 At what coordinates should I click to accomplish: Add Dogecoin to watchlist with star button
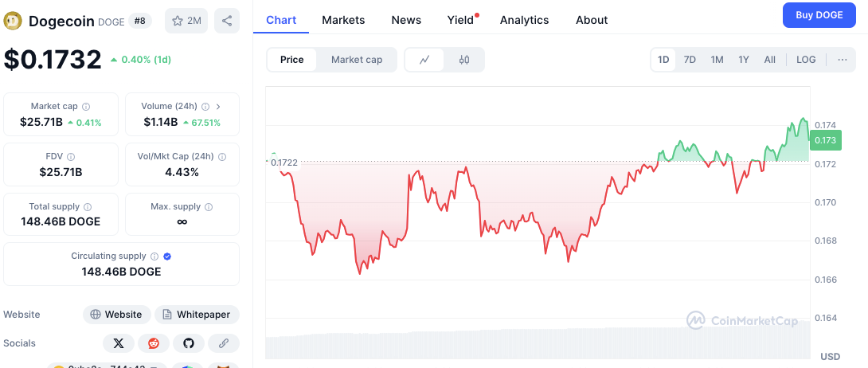point(186,21)
